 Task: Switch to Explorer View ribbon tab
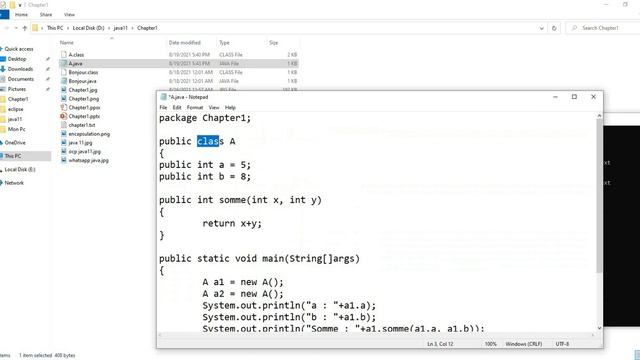point(69,15)
